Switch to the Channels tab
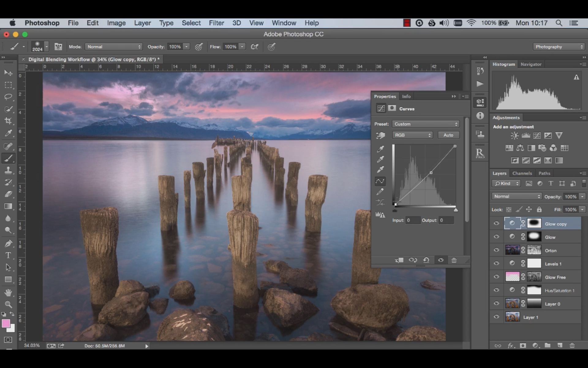 pyautogui.click(x=522, y=173)
